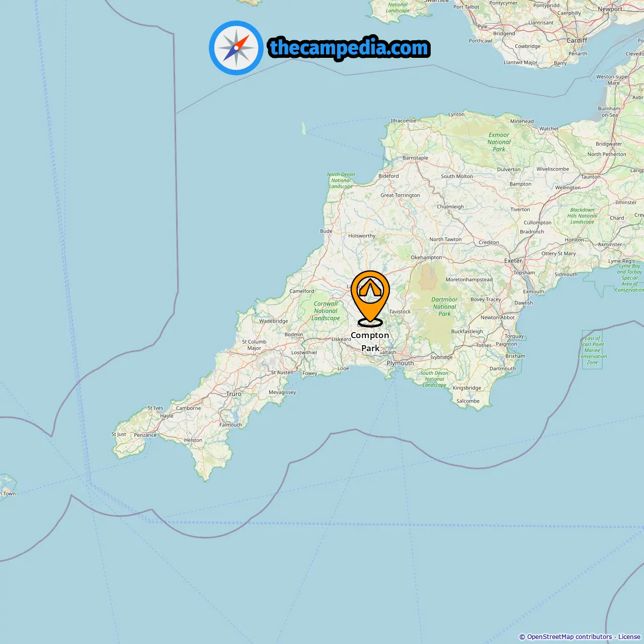Viewport: 644px width, 644px height.
Task: Click the Cornwall National Landscape label
Action: (x=326, y=311)
